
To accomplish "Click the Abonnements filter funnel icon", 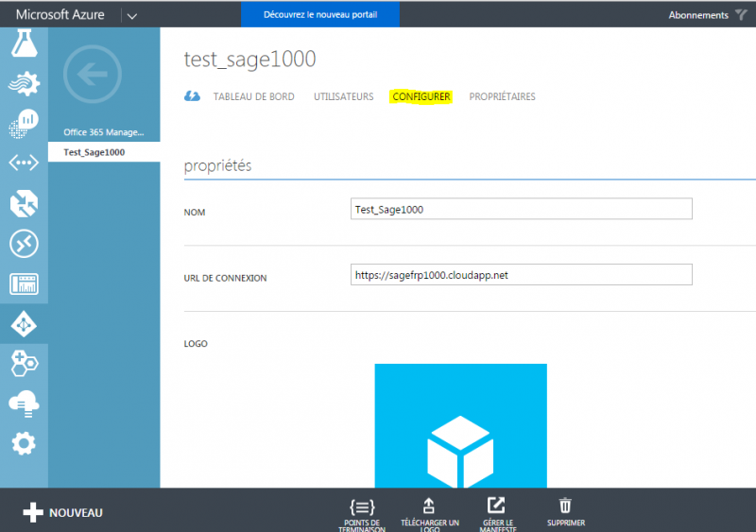I will [x=741, y=15].
